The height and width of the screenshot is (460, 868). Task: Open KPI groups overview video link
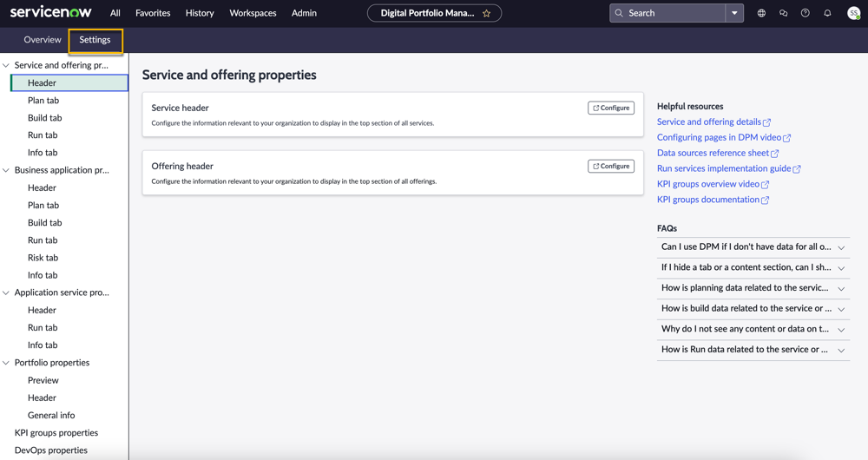(713, 184)
